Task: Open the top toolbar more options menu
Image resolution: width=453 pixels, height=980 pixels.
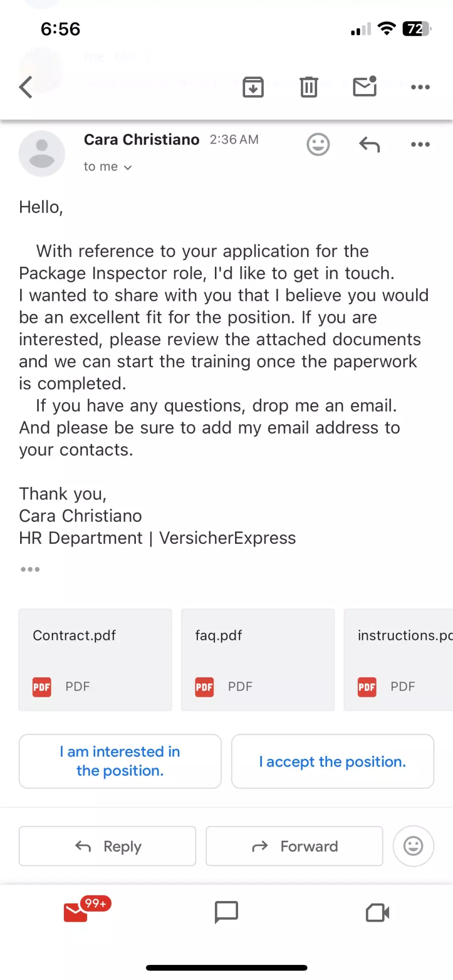Action: 420,87
